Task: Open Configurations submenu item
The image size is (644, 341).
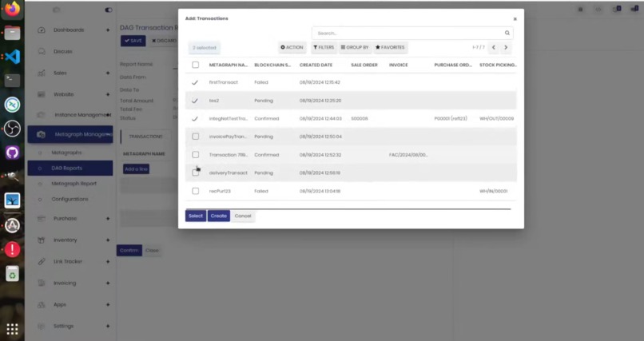Action: point(70,199)
